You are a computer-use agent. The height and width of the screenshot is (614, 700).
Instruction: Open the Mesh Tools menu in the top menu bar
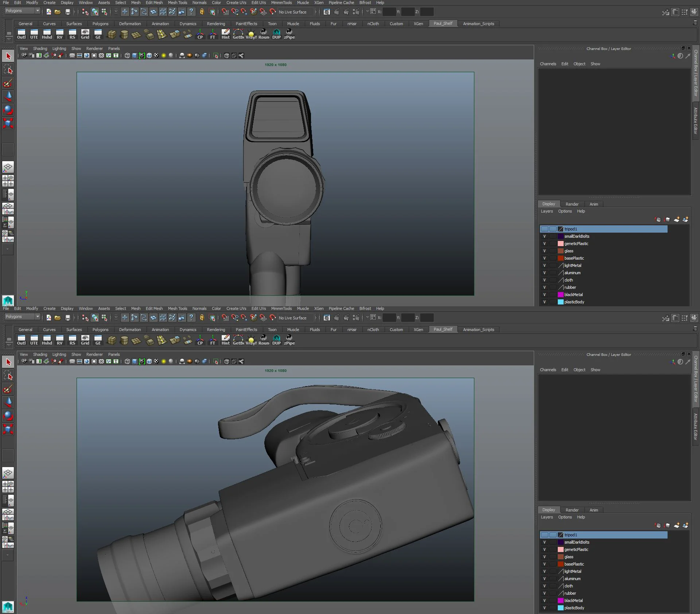[177, 3]
